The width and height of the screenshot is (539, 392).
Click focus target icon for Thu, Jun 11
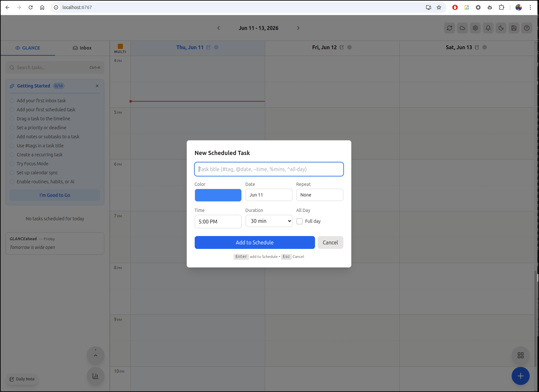[216, 47]
